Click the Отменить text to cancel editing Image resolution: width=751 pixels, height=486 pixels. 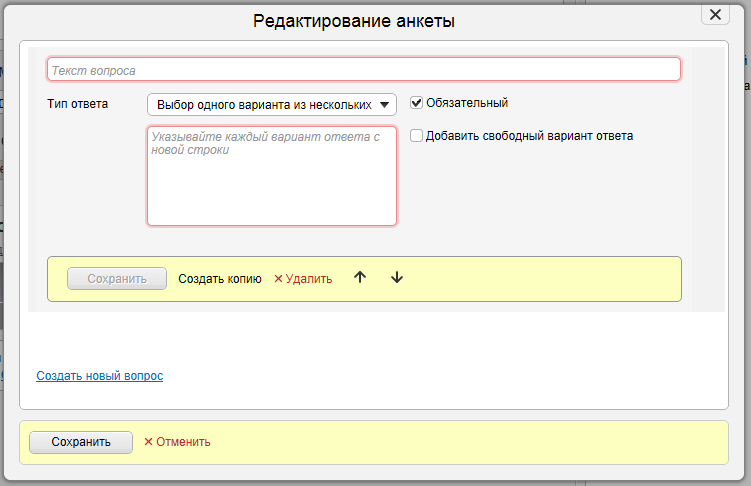pos(183,442)
